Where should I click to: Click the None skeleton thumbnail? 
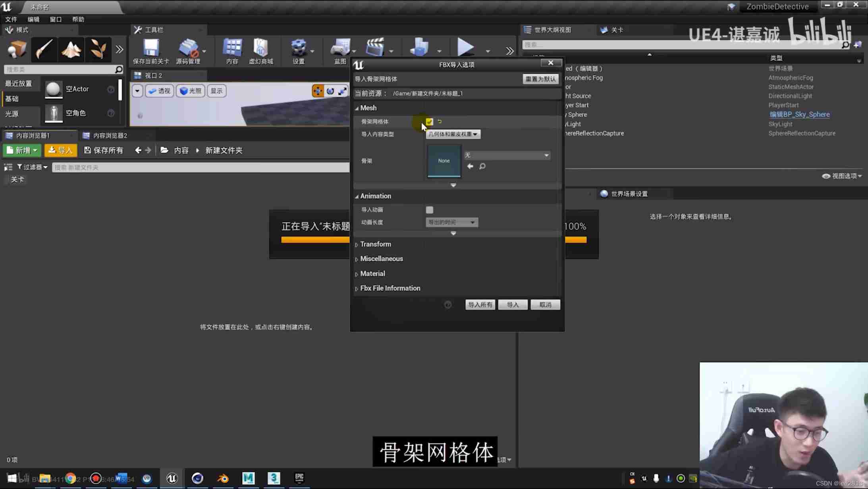(444, 161)
